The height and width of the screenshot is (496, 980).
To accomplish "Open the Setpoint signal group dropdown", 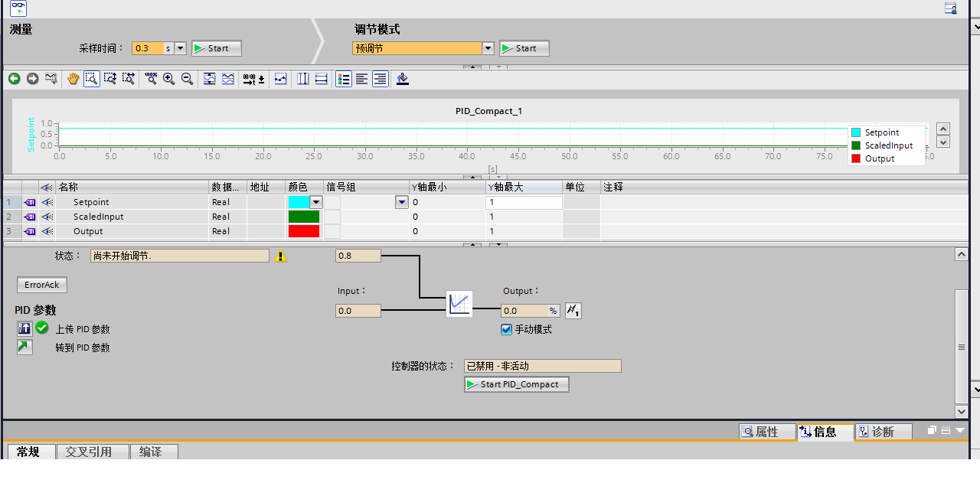I will [401, 202].
